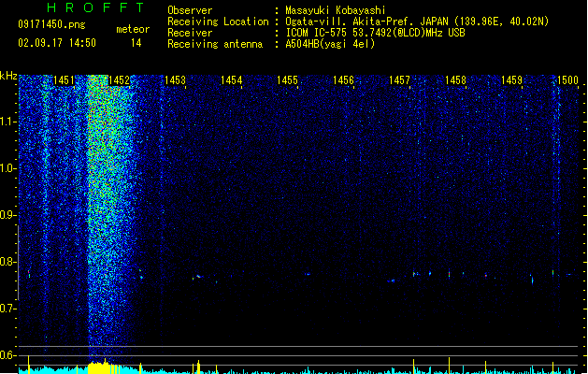Click the 1.1 kHz axis value
588x374 pixels.
pos(7,122)
